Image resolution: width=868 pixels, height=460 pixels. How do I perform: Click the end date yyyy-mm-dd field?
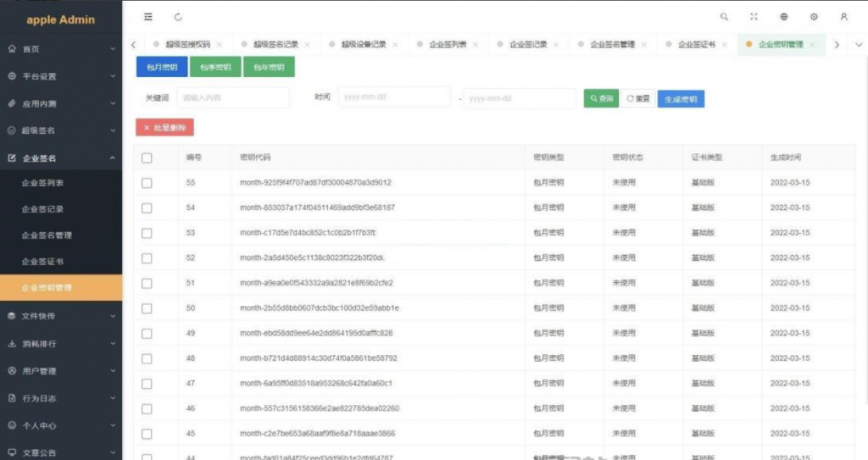click(520, 98)
